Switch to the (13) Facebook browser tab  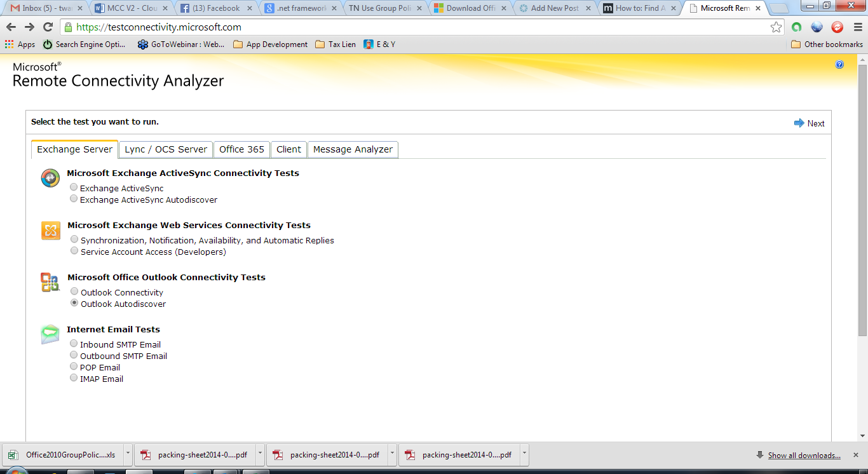(x=215, y=8)
